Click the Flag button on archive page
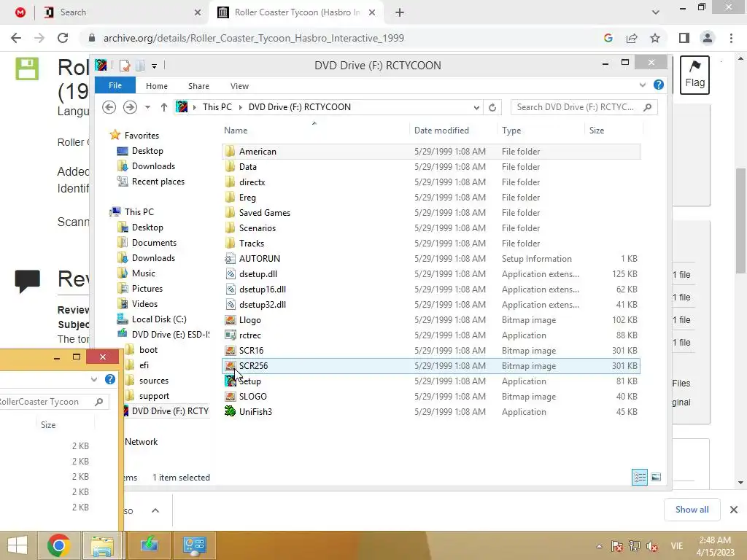The height and width of the screenshot is (560, 747). click(694, 75)
